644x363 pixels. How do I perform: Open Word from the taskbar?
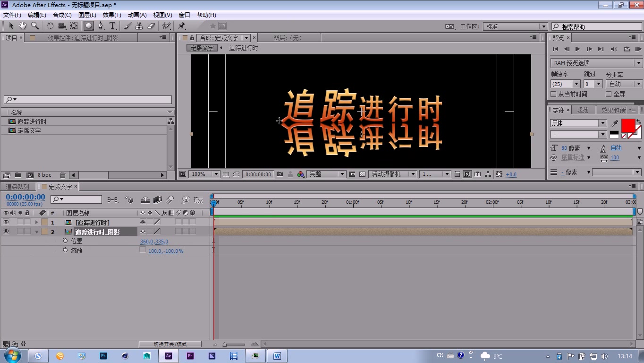pos(277,355)
